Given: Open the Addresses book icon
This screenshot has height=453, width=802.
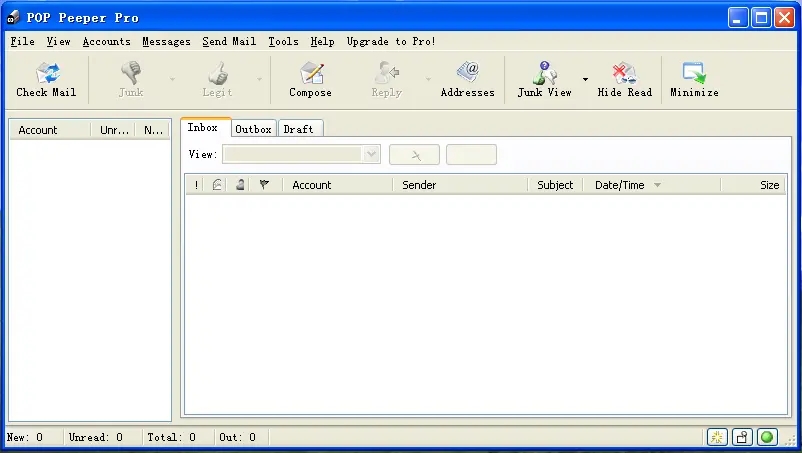Looking at the screenshot, I should (468, 73).
